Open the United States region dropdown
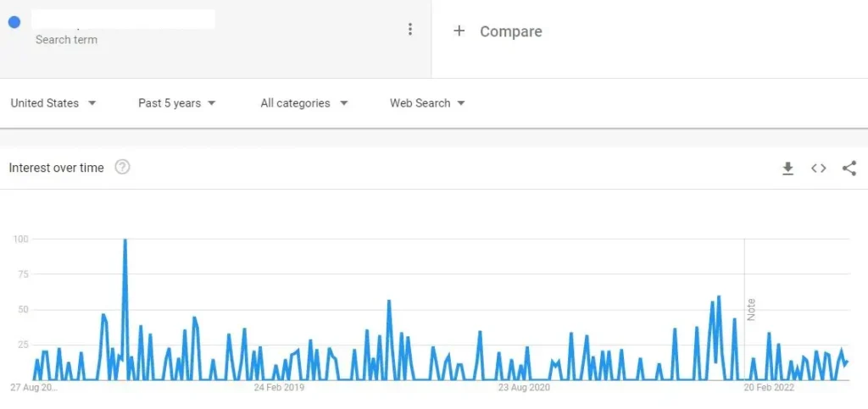 (53, 103)
